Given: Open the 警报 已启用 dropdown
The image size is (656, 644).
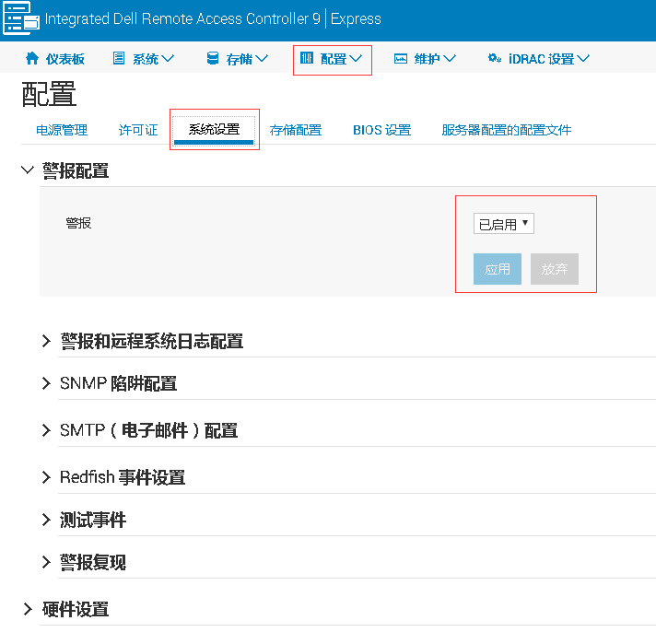Looking at the screenshot, I should pos(504,224).
